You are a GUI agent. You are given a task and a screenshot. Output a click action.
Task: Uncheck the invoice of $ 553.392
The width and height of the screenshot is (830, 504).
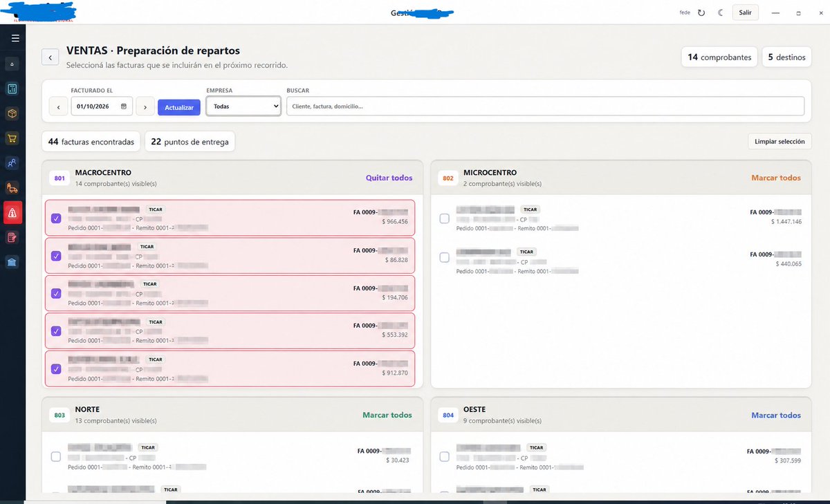[56, 331]
